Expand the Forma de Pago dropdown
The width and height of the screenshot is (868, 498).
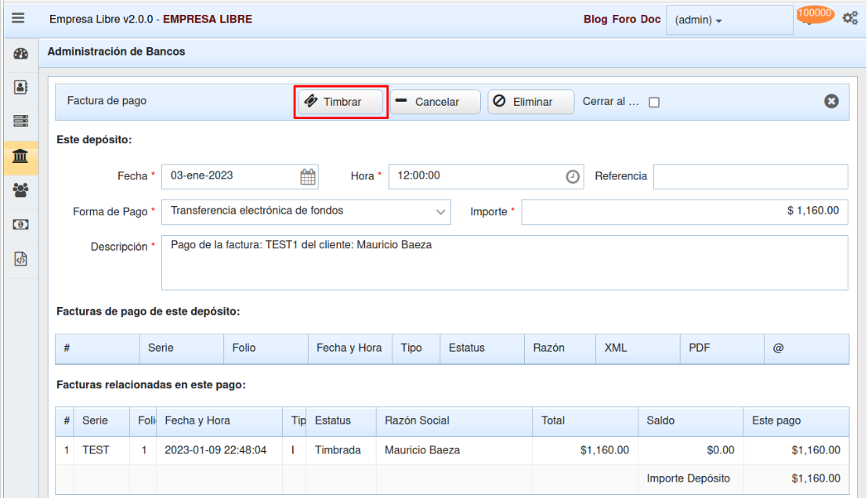pos(440,211)
